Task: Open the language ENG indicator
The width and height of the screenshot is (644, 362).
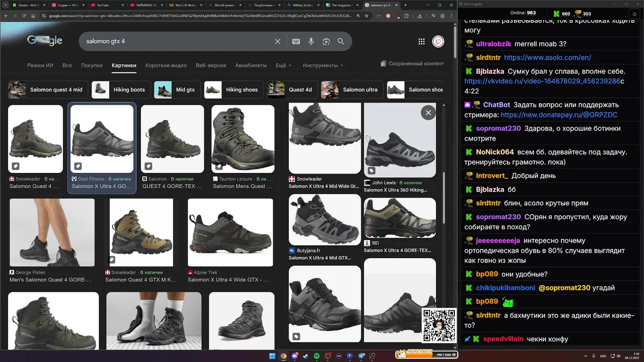Action: (x=603, y=356)
